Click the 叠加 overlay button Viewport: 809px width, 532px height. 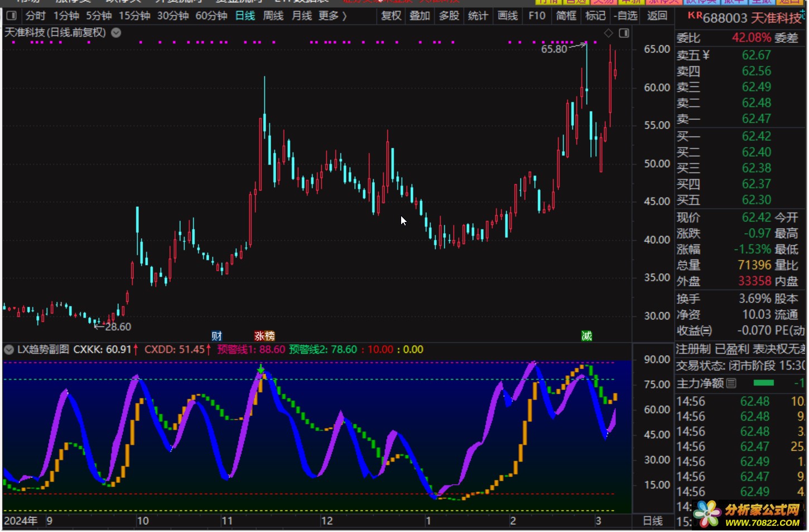tap(420, 16)
